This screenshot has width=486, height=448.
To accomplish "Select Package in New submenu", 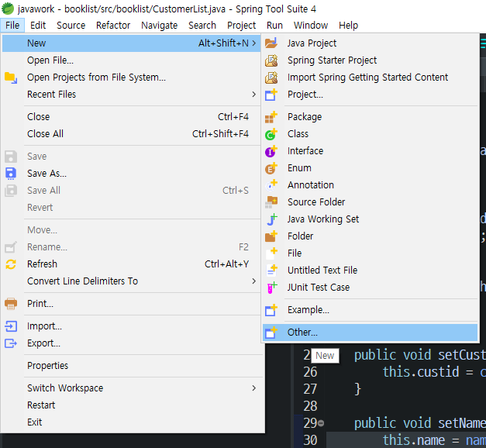I will pos(370,117).
